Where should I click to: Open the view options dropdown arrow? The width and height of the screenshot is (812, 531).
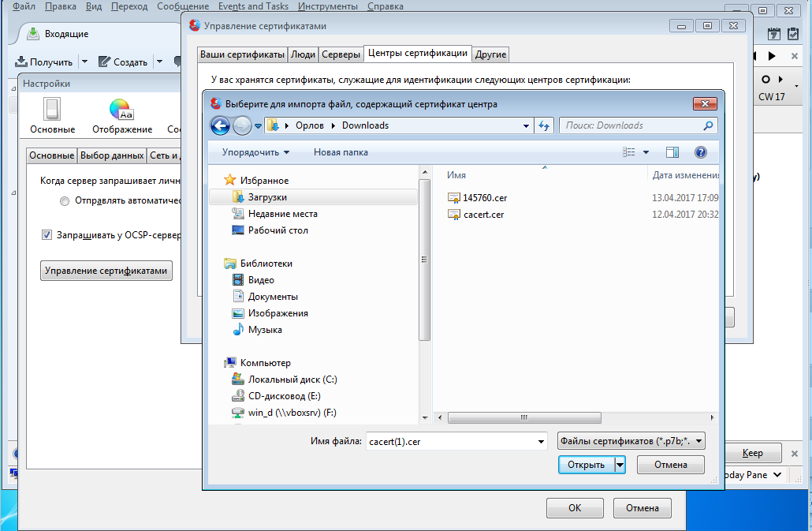646,152
